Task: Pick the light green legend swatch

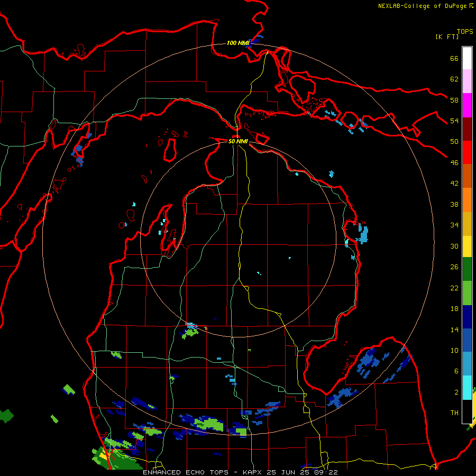Action: (467, 293)
